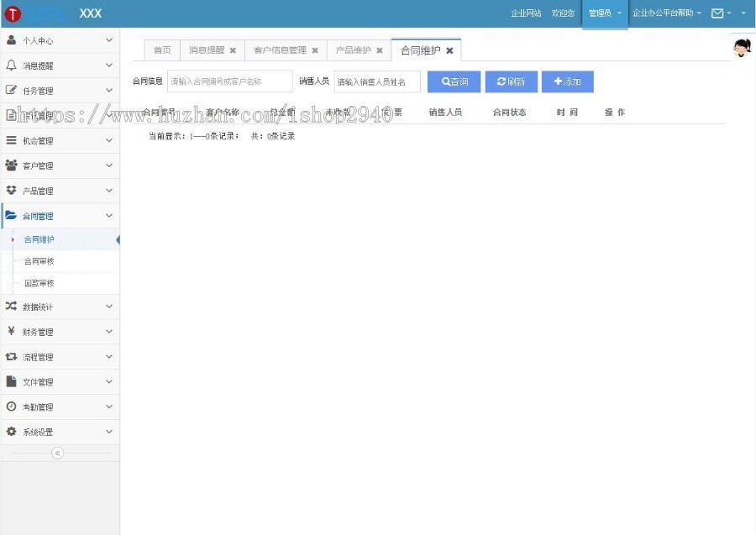Image resolution: width=756 pixels, height=535 pixels.
Task: Switch to the 首页 tab
Action: click(x=161, y=50)
